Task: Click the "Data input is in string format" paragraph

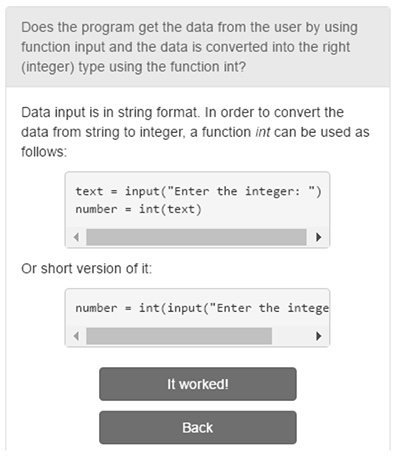Action: [x=195, y=132]
